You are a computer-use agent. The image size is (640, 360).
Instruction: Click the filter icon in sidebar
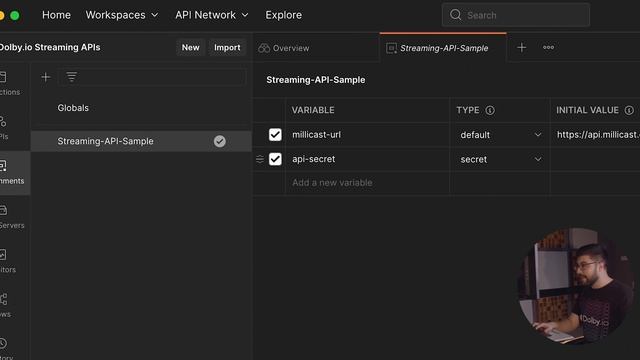(71, 77)
